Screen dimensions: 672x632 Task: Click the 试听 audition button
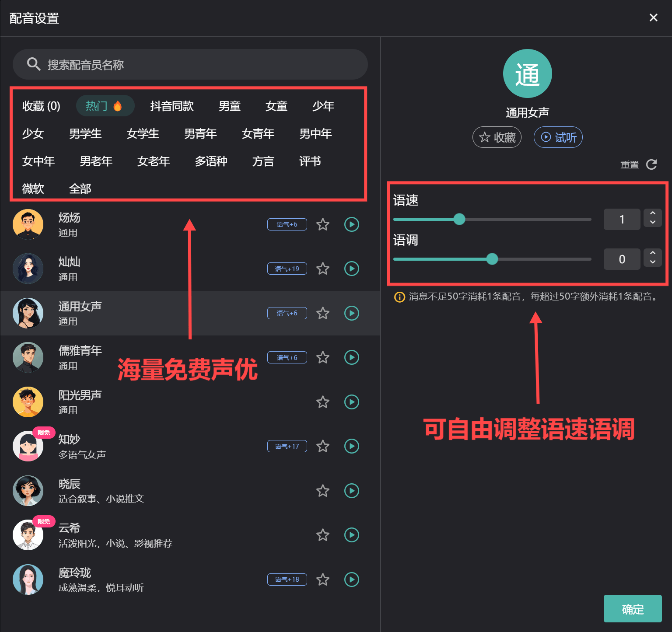click(x=558, y=137)
